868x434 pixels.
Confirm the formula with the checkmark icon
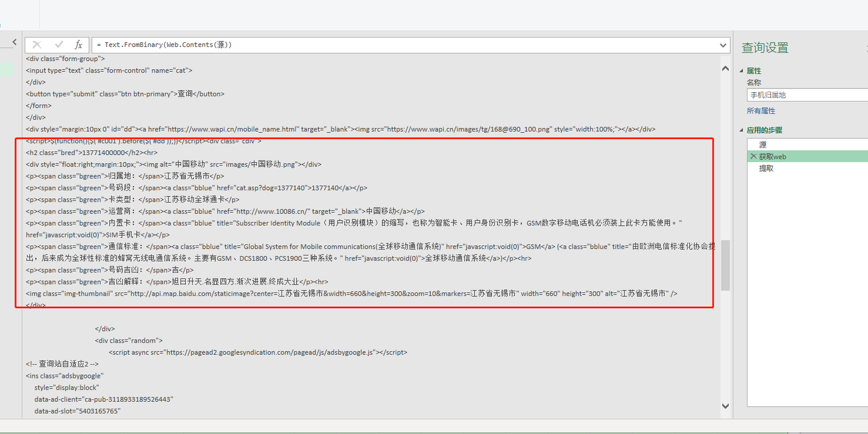click(x=59, y=45)
